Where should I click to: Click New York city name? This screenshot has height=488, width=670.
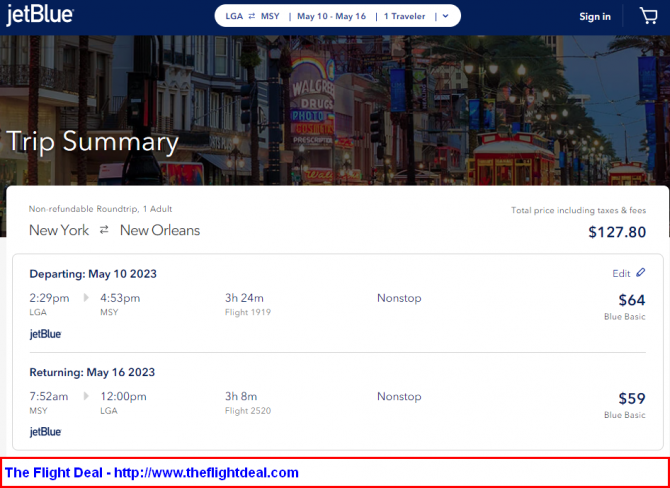(59, 230)
